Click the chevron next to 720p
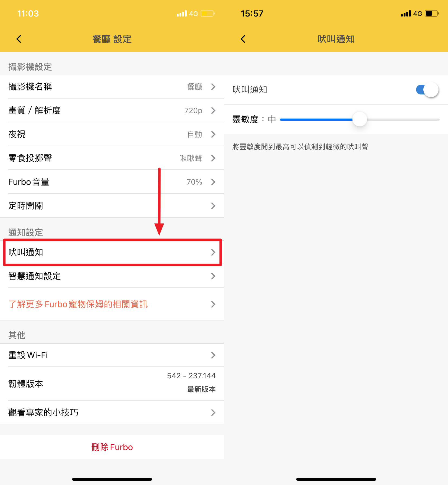This screenshot has width=448, height=485. (x=213, y=110)
